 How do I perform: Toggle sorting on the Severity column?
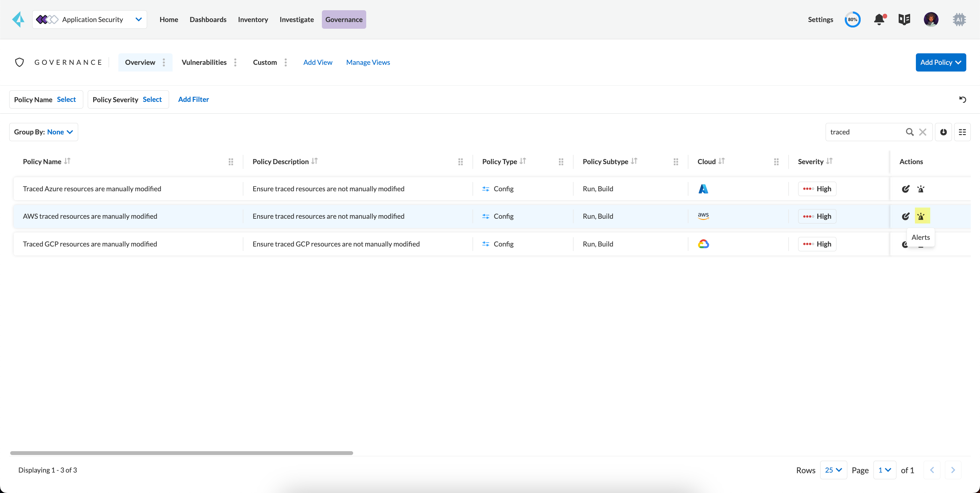coord(829,161)
